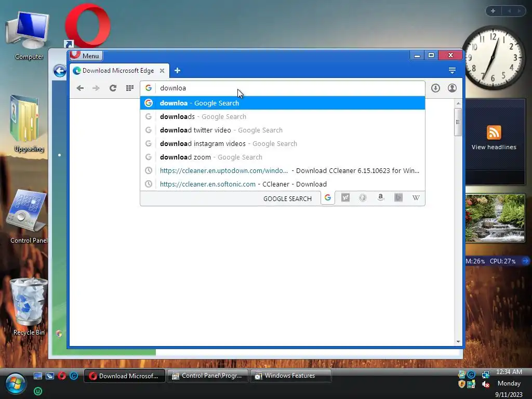Viewport: 532px width, 399px height.
Task: Select the Bing search engine icon
Action: [x=398, y=197]
